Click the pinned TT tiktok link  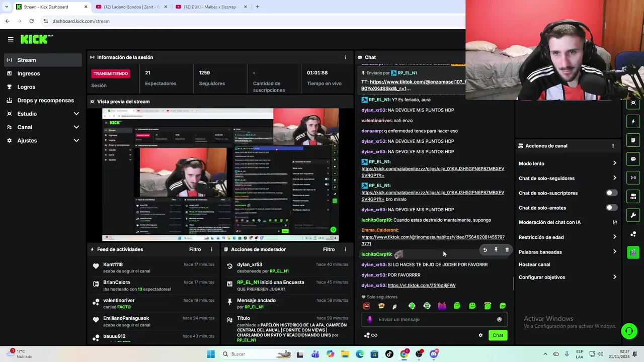[x=414, y=85]
